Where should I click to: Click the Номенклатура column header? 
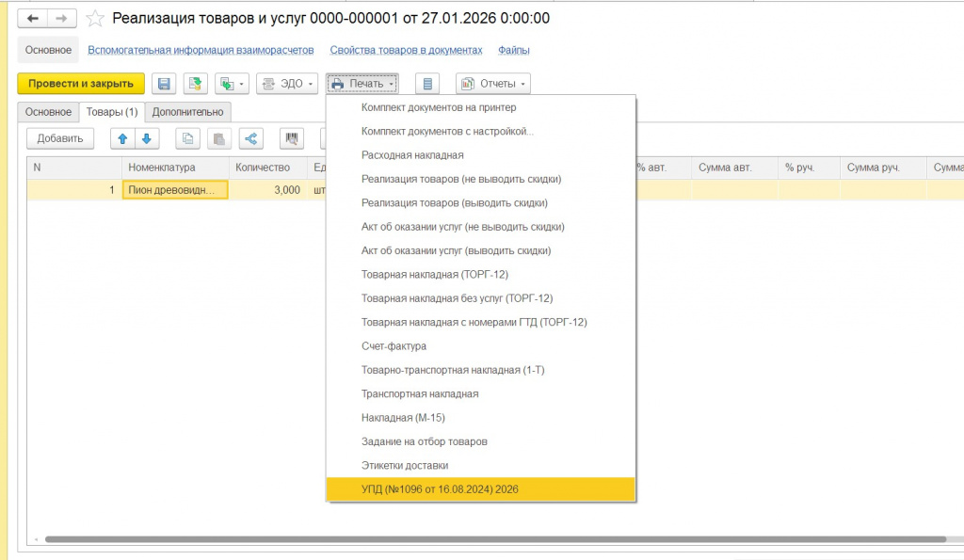175,168
